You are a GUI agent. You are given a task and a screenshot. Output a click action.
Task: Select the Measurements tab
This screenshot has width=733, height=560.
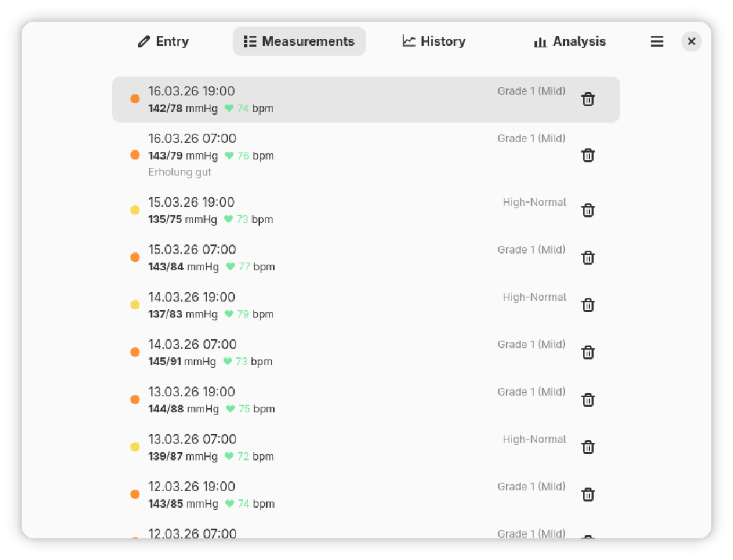[299, 42]
